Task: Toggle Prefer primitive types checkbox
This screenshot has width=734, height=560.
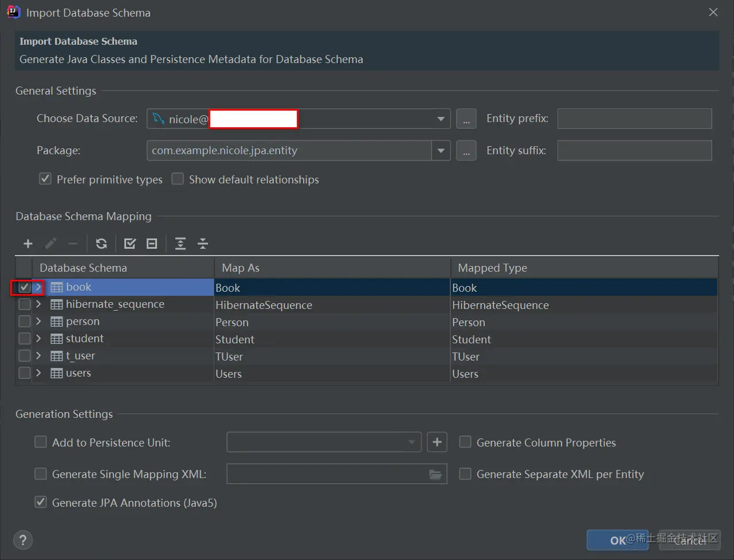Action: point(45,179)
